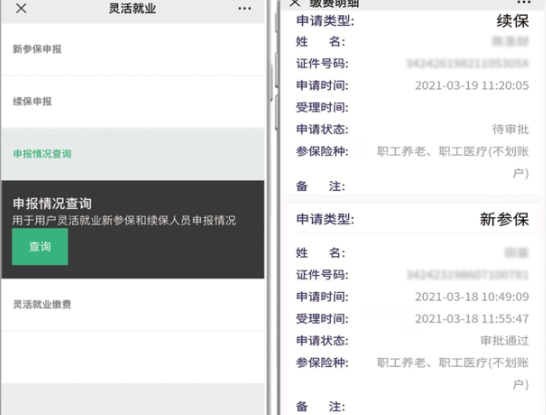
Task: Click the 申请状态 label in the 新参保 record
Action: point(322,340)
